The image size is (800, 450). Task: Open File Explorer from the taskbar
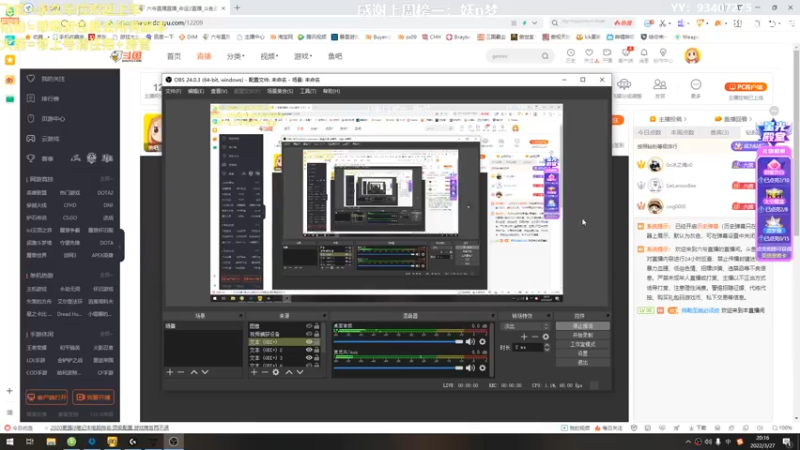(51, 442)
